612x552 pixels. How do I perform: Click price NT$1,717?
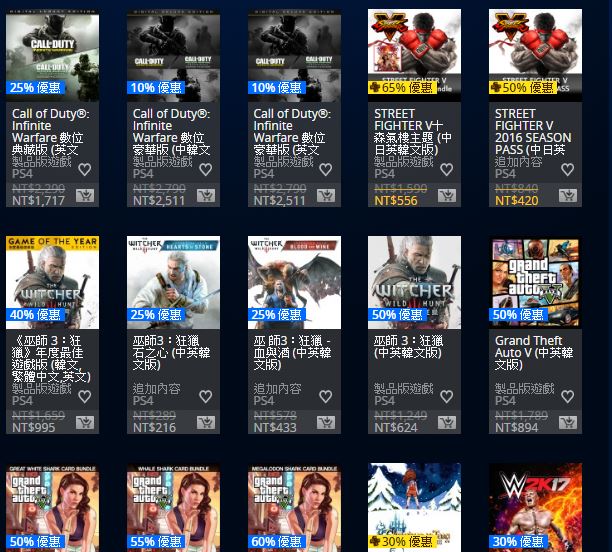tap(38, 201)
